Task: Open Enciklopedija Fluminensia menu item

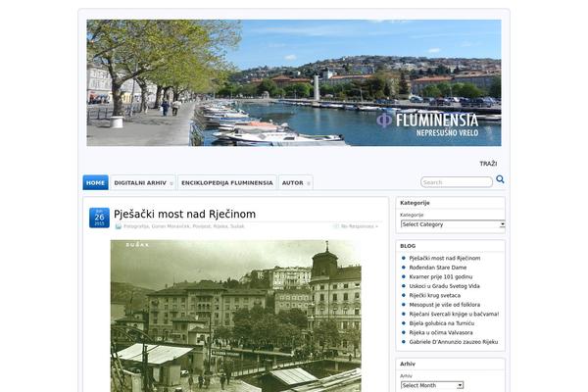Action: pyautogui.click(x=226, y=182)
